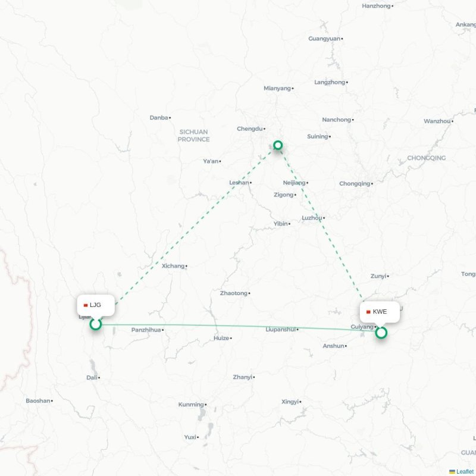Select the dashed route from Chengdu to KWE

(x=322, y=225)
